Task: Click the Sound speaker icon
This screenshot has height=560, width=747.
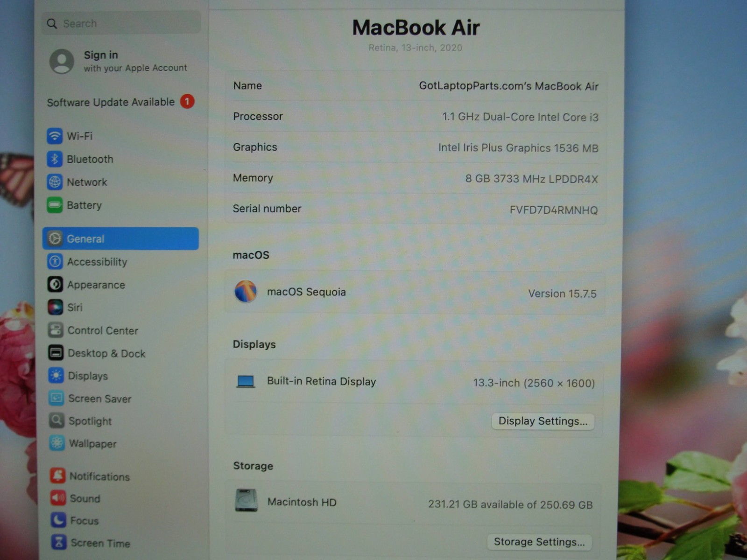Action: [x=58, y=498]
